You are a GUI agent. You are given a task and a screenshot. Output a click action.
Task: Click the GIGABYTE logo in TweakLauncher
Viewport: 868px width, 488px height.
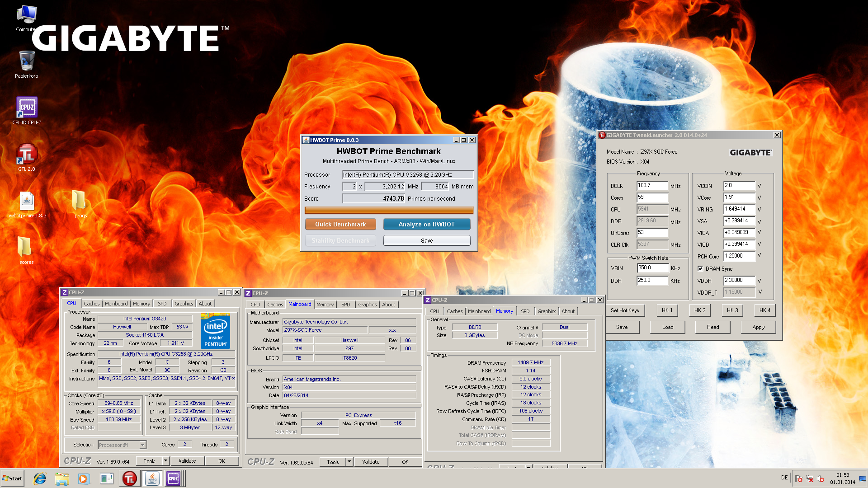coord(751,153)
